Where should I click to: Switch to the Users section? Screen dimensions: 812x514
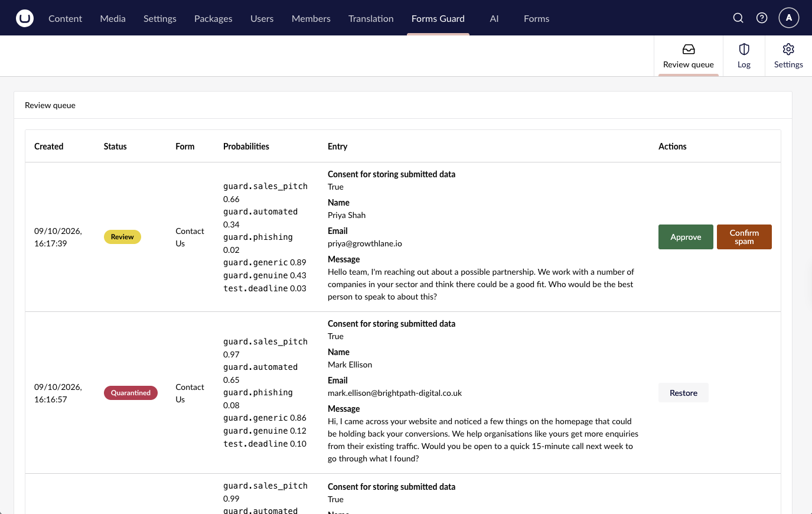point(262,18)
